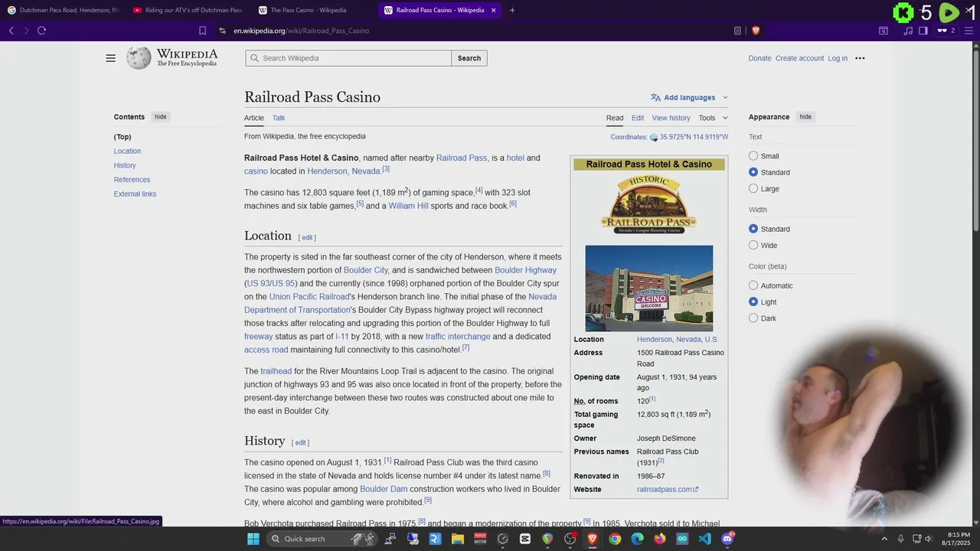This screenshot has width=980, height=551.
Task: Open the Railroad Pass Casino building photo
Action: [648, 288]
